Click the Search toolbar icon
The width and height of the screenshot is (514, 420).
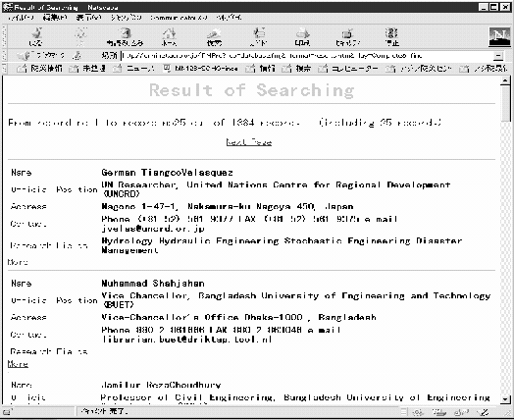coord(214,36)
